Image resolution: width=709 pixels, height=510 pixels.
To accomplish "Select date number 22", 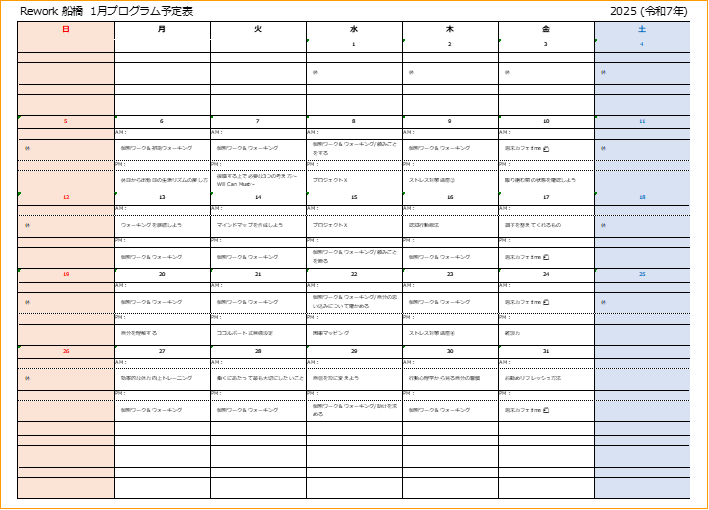I will [354, 274].
